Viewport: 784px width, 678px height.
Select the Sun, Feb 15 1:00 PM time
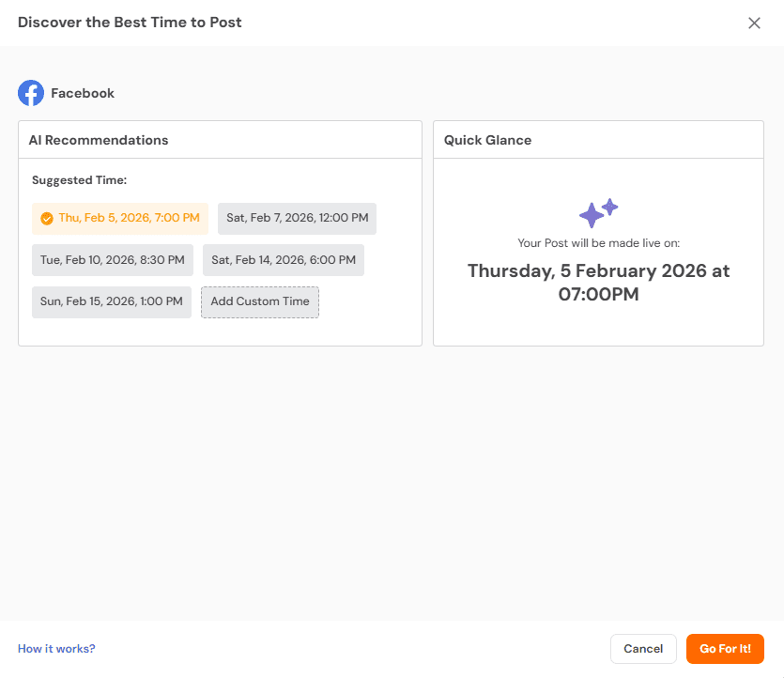pos(111,302)
